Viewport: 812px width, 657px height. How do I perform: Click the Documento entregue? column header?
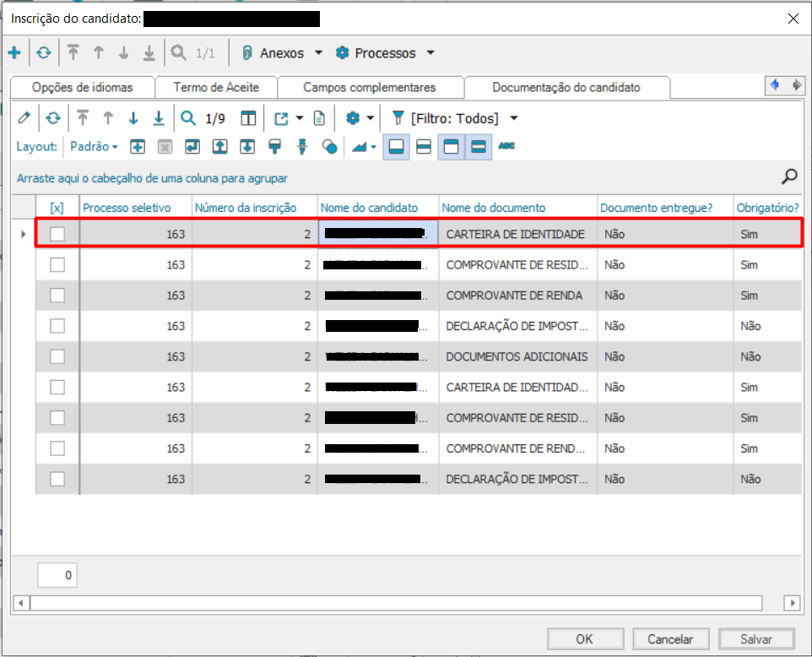coord(665,207)
